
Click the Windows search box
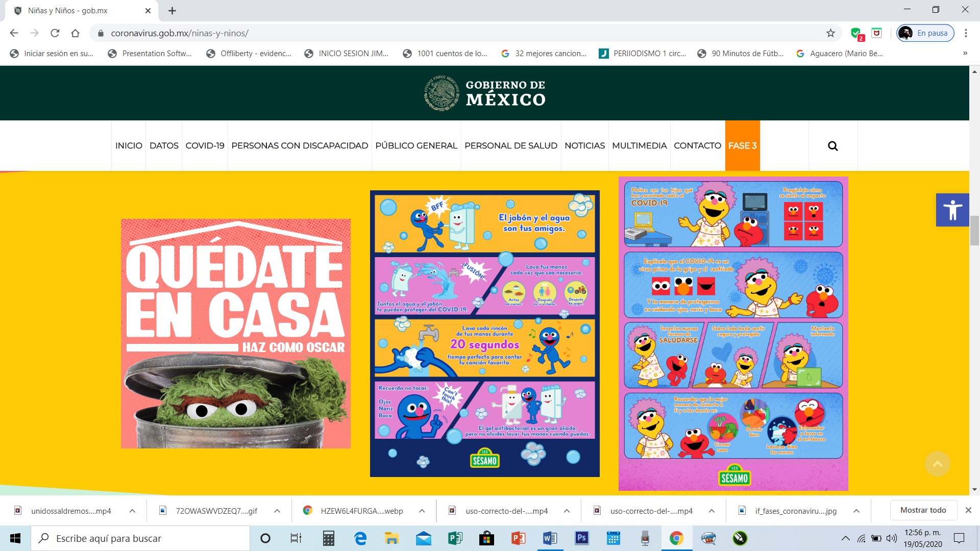(140, 538)
